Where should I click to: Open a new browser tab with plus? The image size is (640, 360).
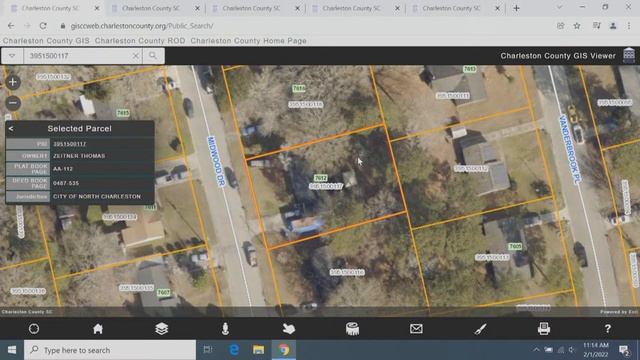(516, 8)
